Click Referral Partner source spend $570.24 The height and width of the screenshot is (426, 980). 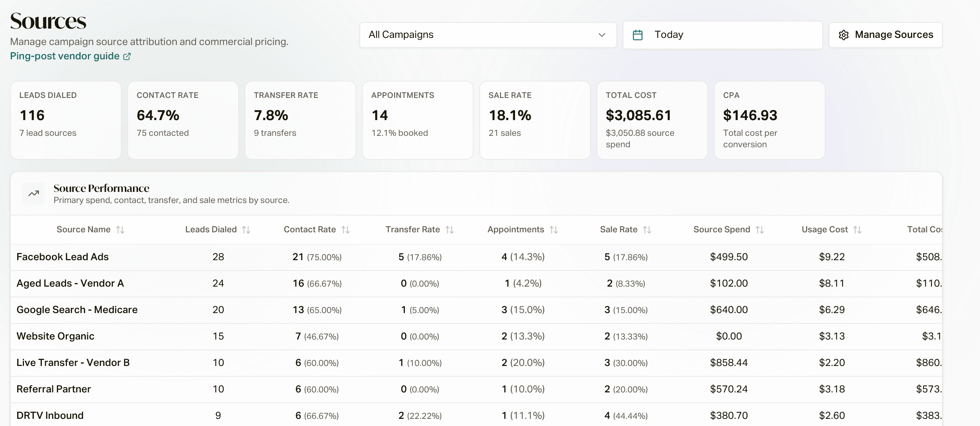pos(729,389)
